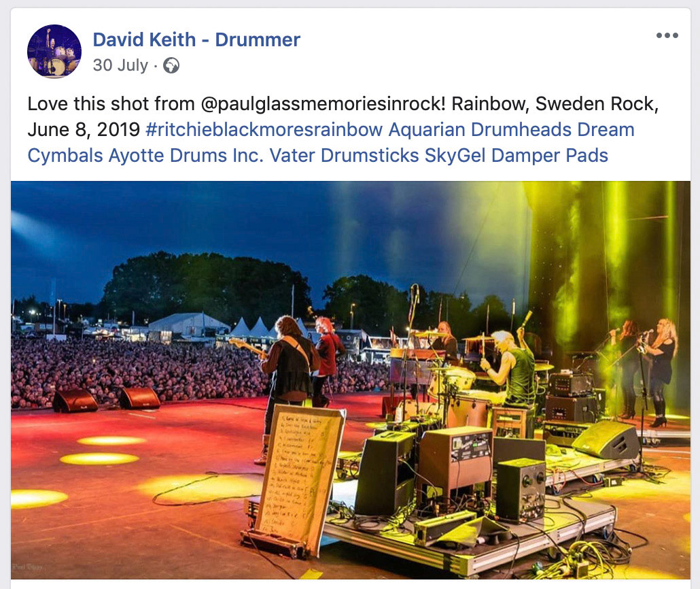
Task: Open the Ayotte Drums Inc. page link
Action: [x=186, y=156]
